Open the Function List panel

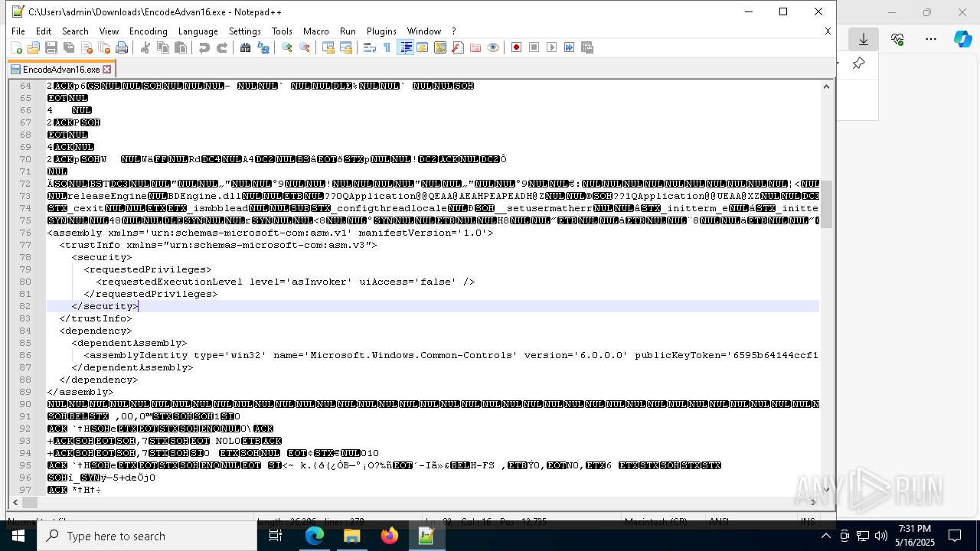coord(458,47)
